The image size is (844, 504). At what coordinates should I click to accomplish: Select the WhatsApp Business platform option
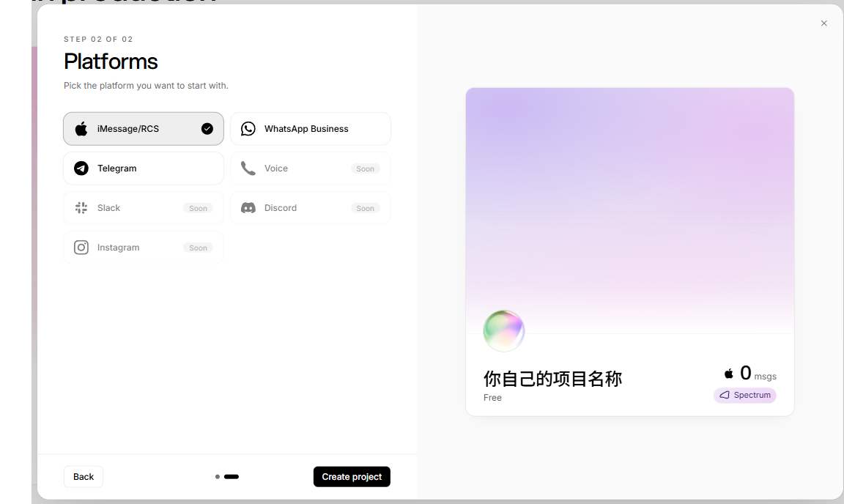tap(311, 129)
